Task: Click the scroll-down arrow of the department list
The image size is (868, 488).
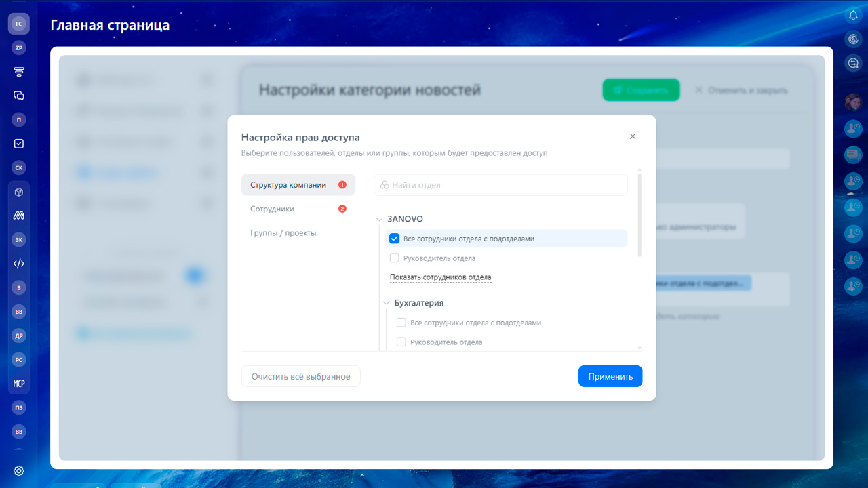Action: (x=639, y=348)
